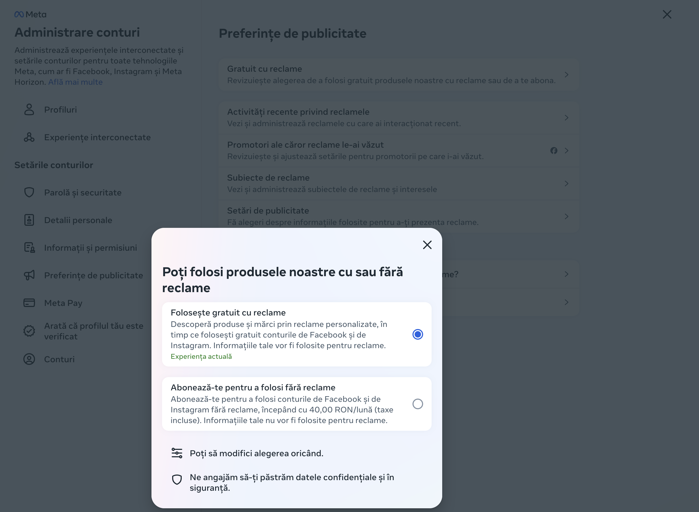Viewport: 699px width, 512px height.
Task: Select the Folosește gratuit cu reclame radio
Action: tap(417, 334)
